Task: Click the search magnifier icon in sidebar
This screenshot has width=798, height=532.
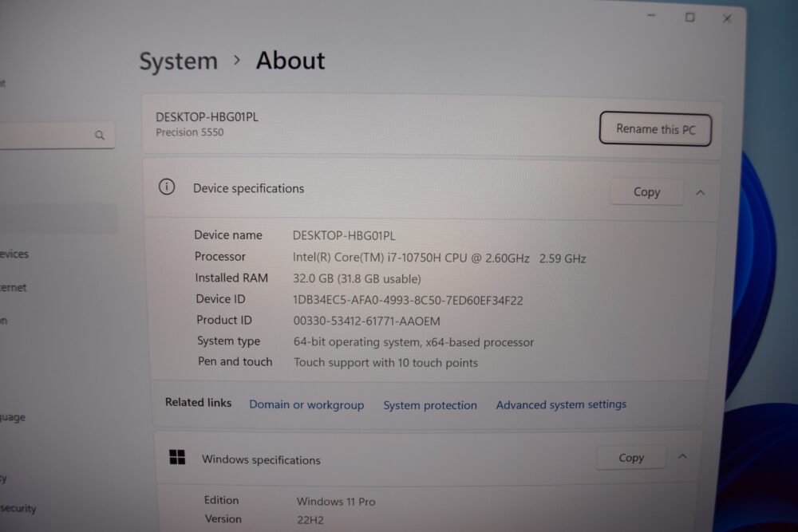Action: point(100,135)
